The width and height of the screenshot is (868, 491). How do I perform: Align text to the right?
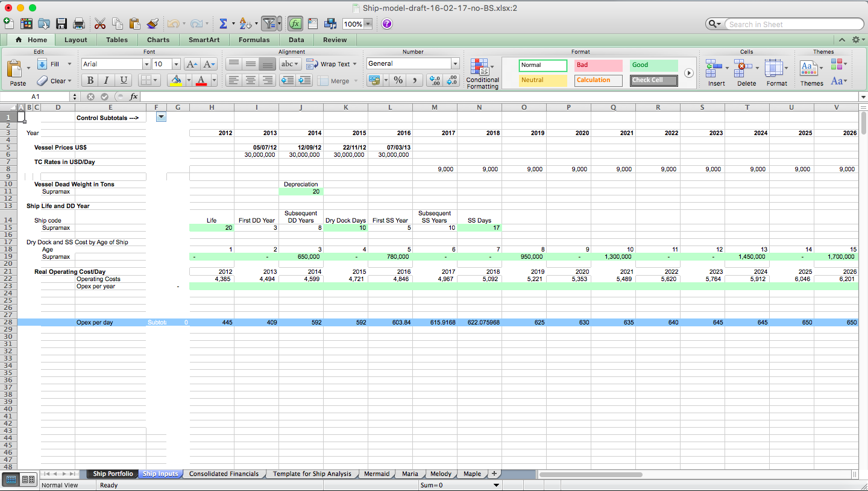click(x=268, y=80)
